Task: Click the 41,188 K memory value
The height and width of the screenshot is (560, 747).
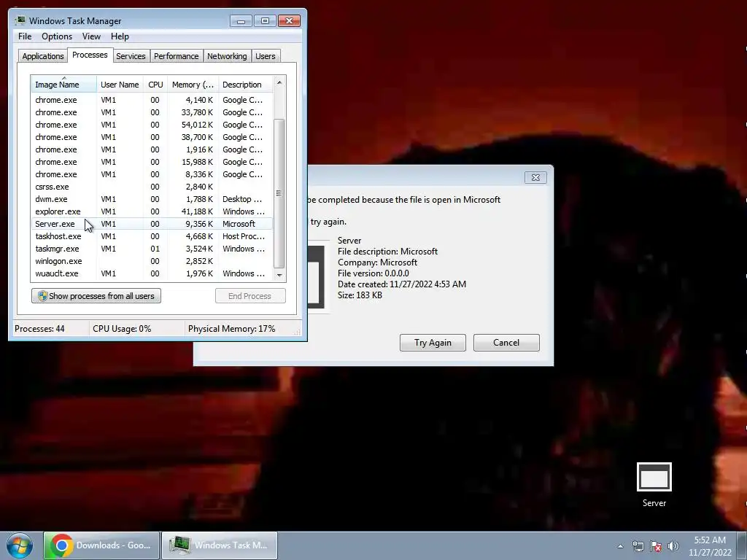Action: [x=197, y=211]
